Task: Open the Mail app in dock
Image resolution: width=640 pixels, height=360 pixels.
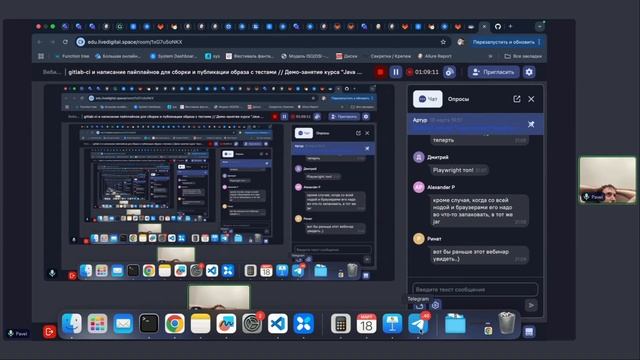Action: coord(123,324)
